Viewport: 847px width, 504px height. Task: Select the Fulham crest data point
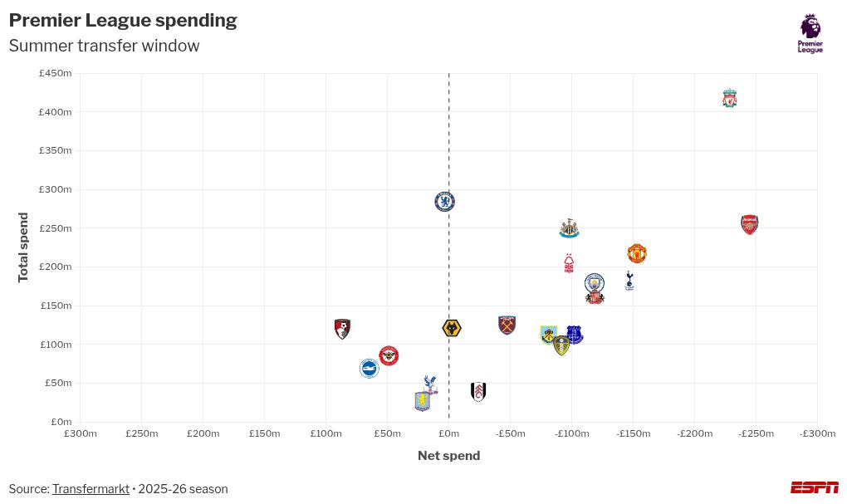478,392
